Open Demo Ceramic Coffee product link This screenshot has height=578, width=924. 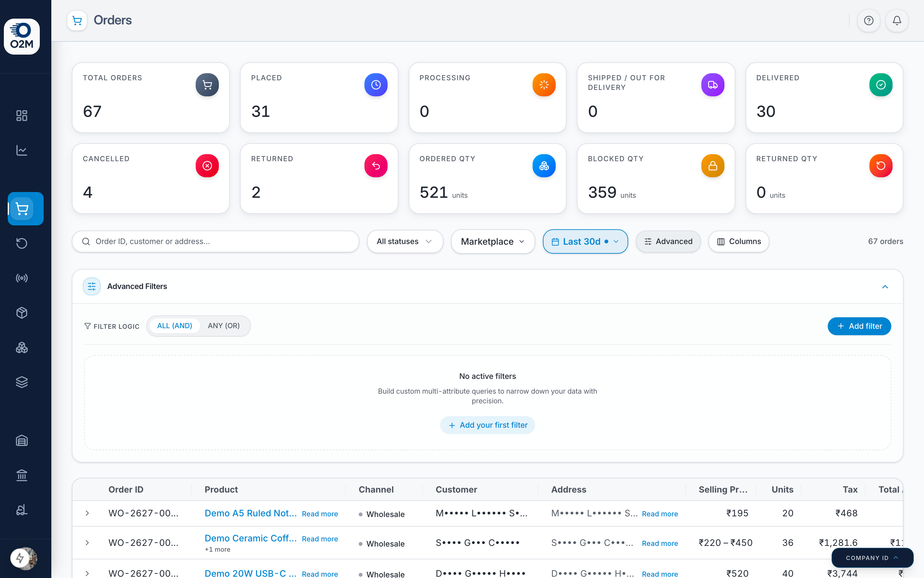(x=251, y=538)
